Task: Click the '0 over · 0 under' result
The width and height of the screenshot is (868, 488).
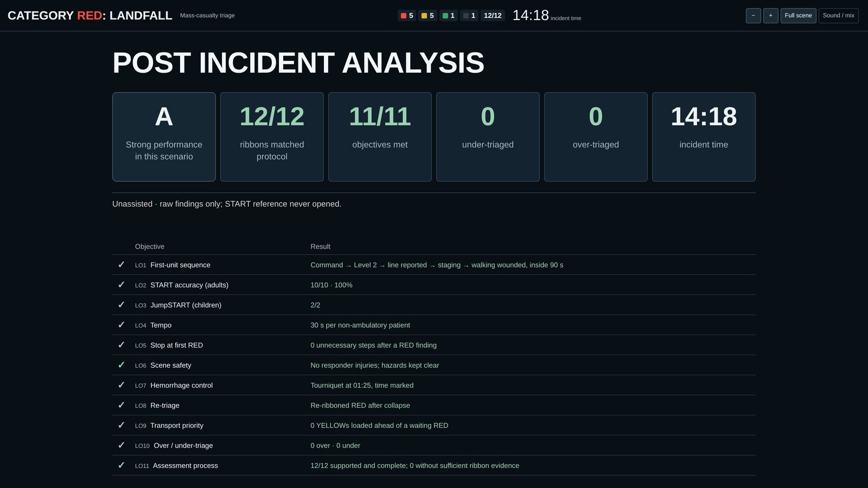Action: pyautogui.click(x=335, y=446)
